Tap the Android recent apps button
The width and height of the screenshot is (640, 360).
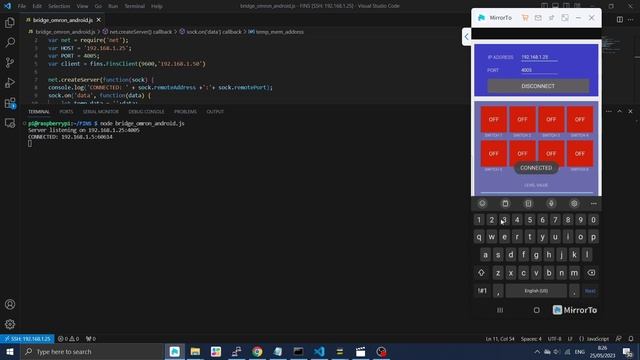click(x=500, y=310)
